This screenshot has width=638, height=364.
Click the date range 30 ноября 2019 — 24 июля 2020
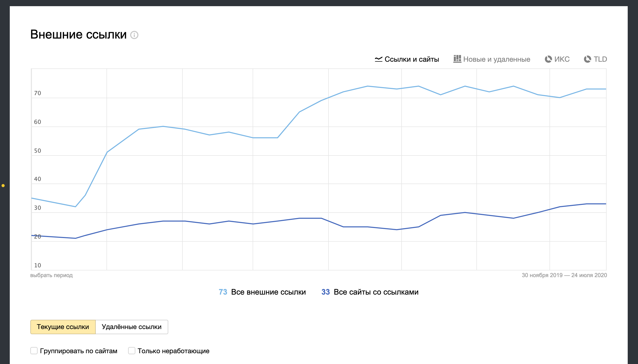(x=564, y=275)
